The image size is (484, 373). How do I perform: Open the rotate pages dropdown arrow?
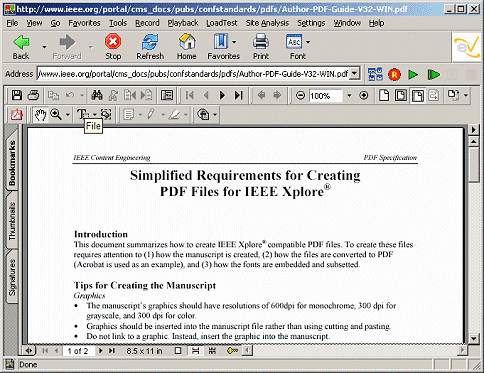(466, 96)
